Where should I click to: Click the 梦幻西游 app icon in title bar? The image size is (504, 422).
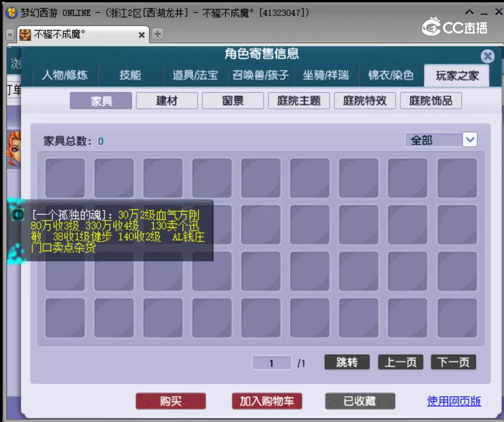[x=11, y=13]
